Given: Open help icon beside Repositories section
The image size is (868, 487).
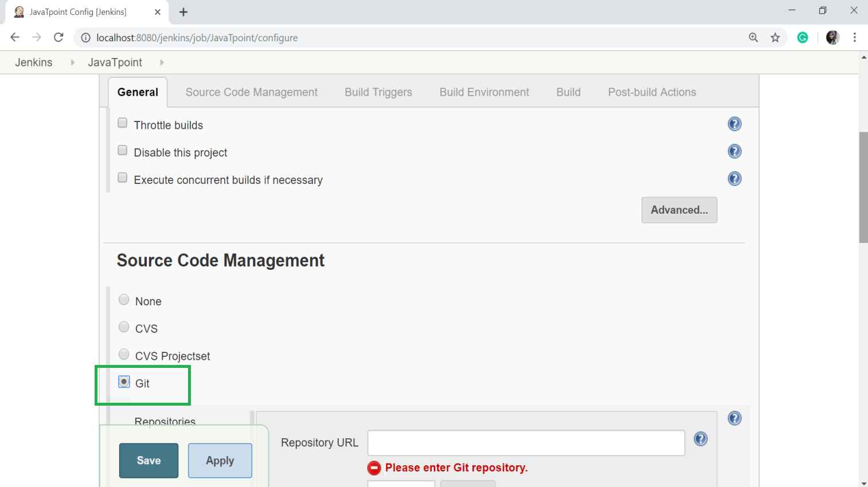Looking at the screenshot, I should point(734,418).
